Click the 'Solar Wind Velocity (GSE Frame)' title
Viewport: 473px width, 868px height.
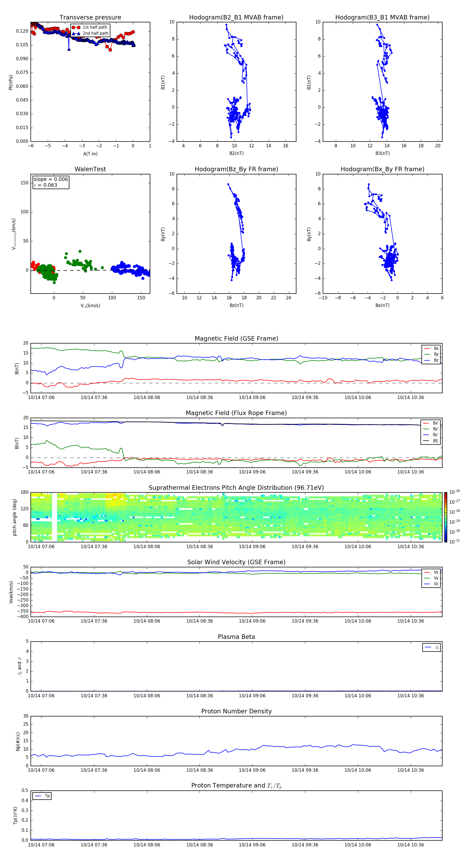pos(236,562)
